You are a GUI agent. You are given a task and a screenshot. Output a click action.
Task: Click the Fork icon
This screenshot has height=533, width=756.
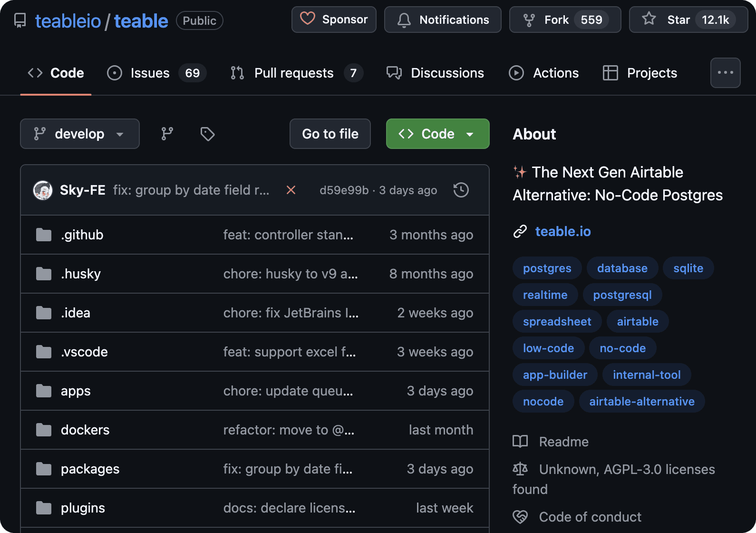tap(529, 20)
